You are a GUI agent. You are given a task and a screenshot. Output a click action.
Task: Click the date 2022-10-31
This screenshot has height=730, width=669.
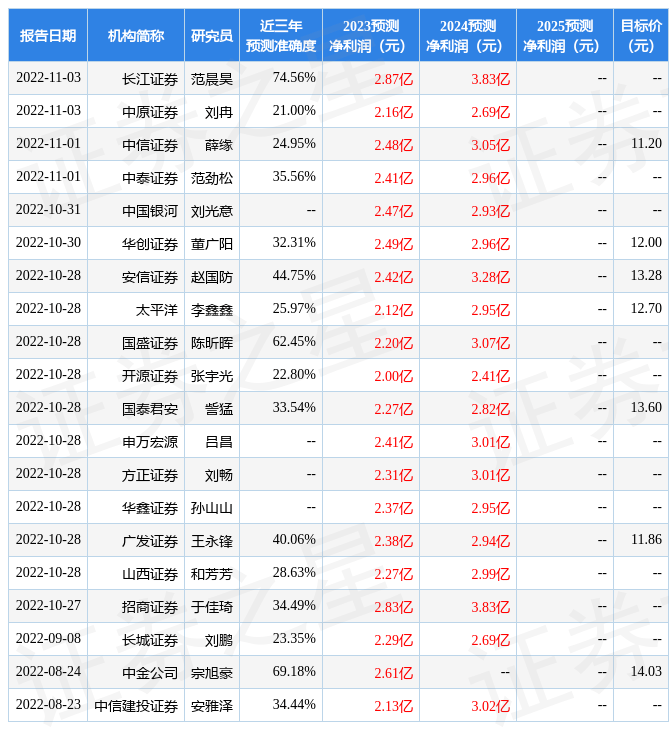click(48, 210)
